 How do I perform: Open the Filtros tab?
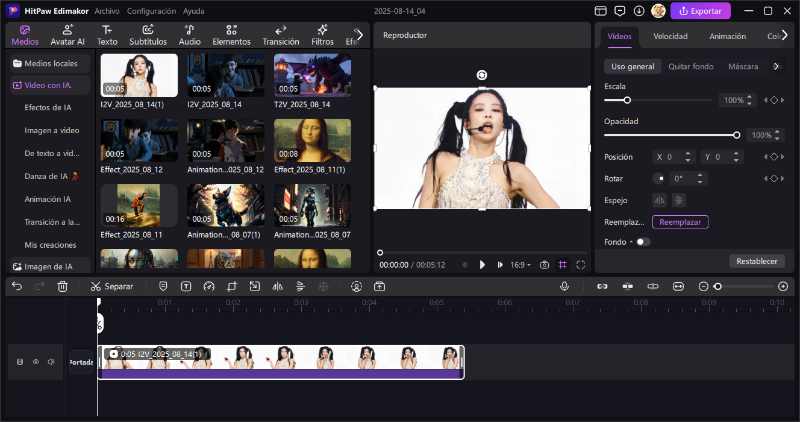pyautogui.click(x=322, y=35)
